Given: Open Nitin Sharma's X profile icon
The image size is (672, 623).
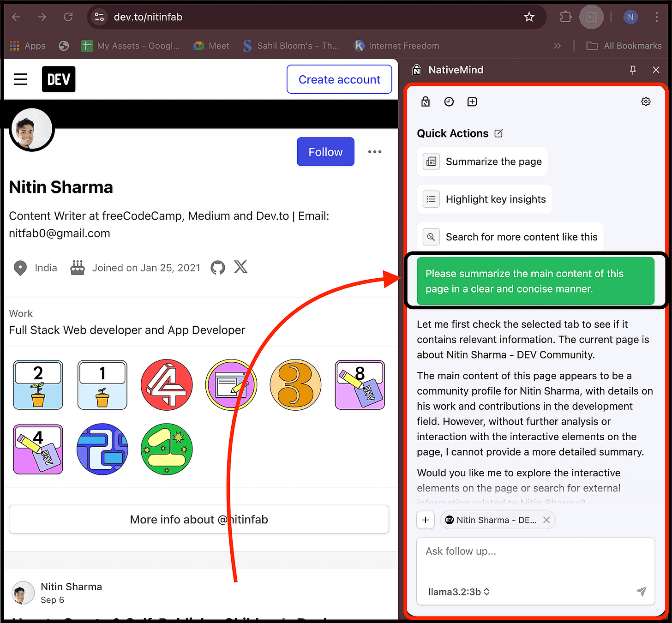Looking at the screenshot, I should pyautogui.click(x=241, y=267).
